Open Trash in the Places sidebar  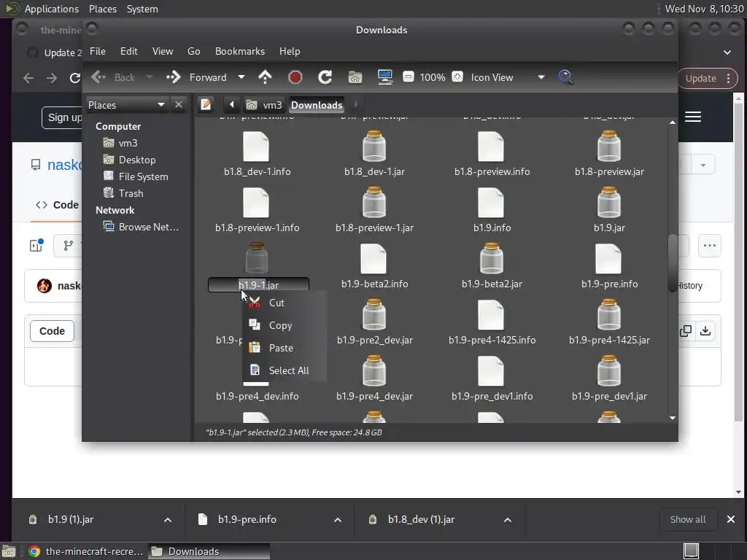pos(131,193)
